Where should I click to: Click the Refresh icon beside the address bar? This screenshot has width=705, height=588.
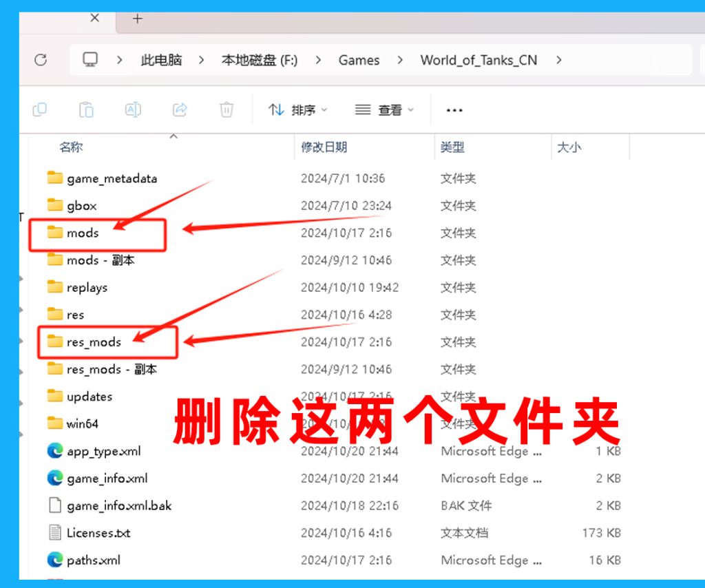point(41,60)
